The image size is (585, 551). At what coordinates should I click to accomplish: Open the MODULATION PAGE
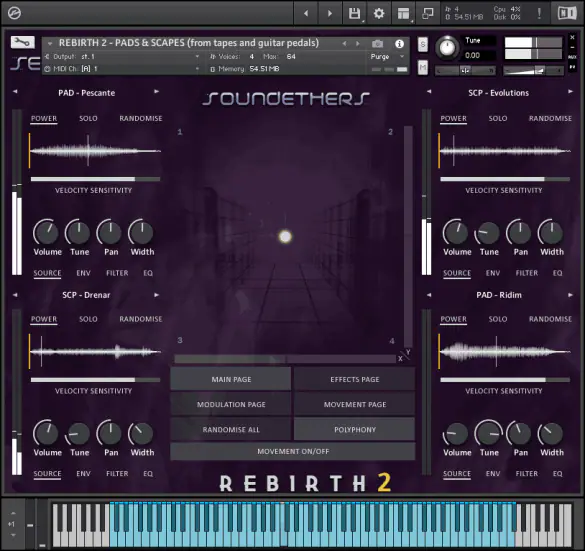pyautogui.click(x=231, y=404)
